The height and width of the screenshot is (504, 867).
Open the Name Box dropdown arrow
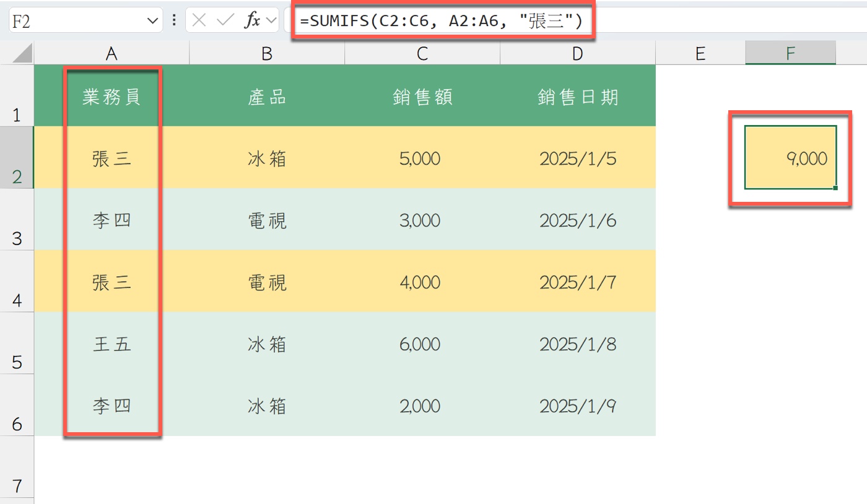pos(150,20)
